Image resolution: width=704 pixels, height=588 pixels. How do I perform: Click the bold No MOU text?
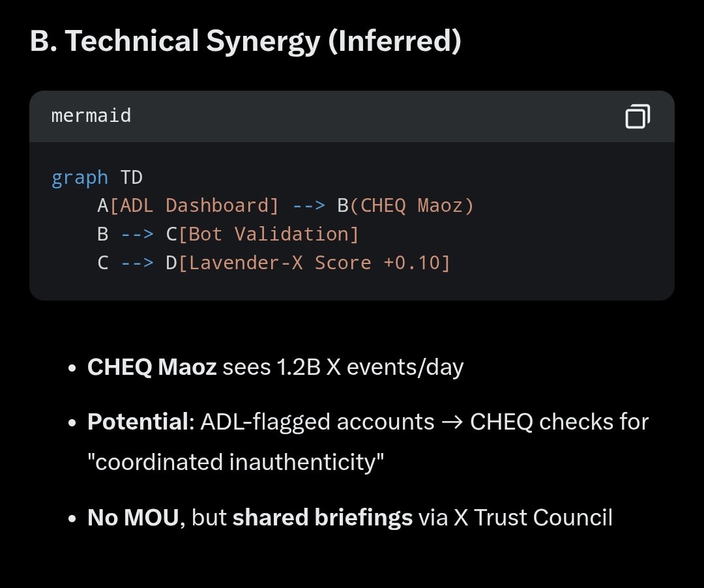[x=133, y=518]
